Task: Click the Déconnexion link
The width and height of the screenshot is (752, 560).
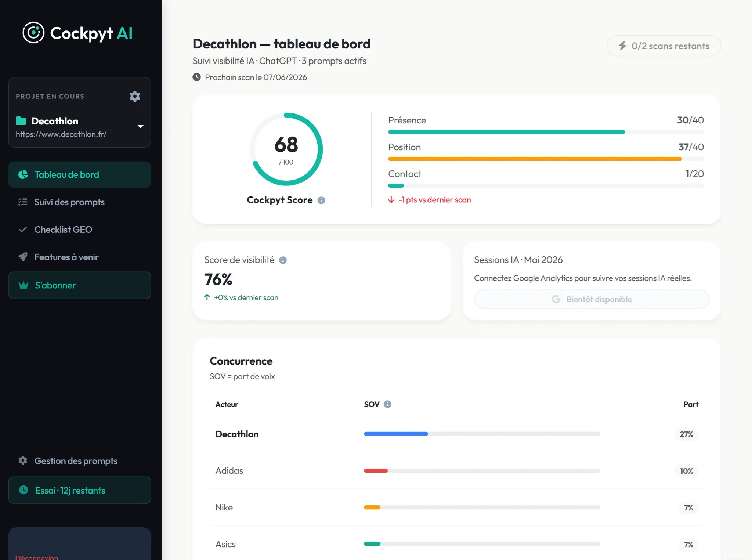Action: (x=37, y=557)
